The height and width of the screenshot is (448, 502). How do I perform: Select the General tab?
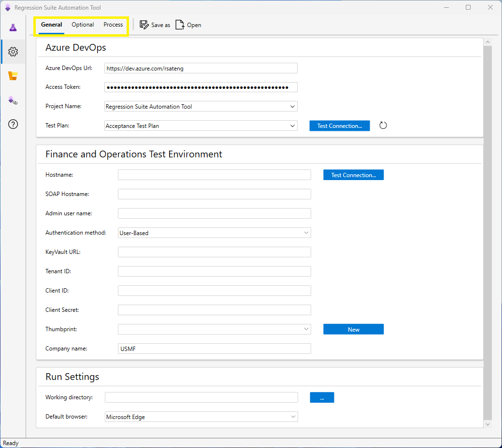[x=51, y=25]
